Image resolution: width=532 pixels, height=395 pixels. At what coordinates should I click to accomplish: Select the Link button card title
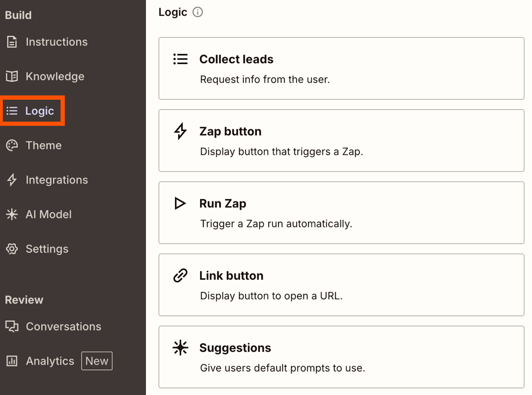[231, 276]
